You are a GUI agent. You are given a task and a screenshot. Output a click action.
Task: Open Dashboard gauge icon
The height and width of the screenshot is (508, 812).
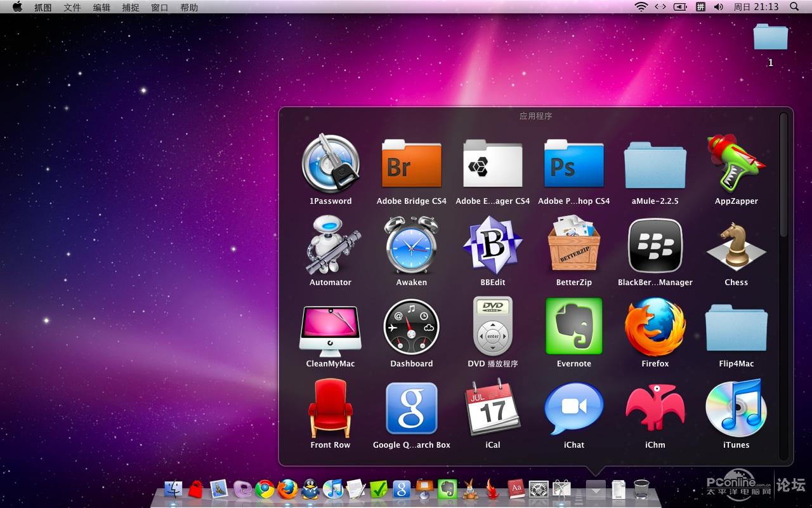pyautogui.click(x=412, y=326)
